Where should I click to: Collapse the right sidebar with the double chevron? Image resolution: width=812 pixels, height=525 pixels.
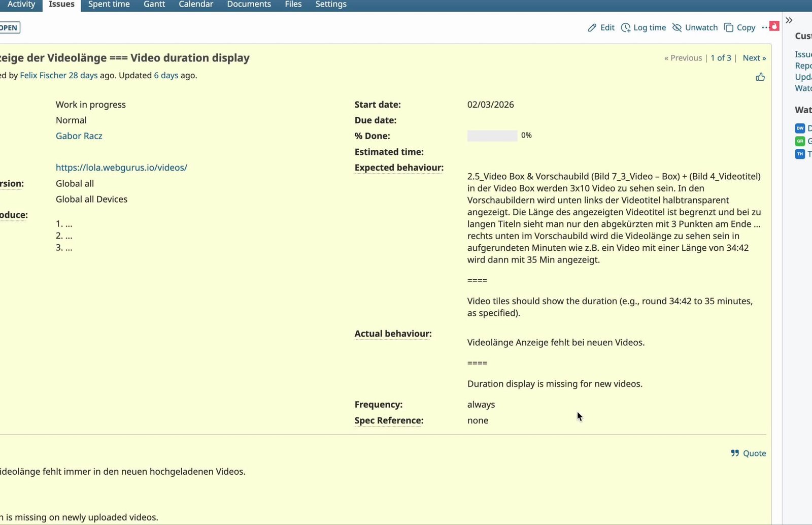click(x=789, y=20)
